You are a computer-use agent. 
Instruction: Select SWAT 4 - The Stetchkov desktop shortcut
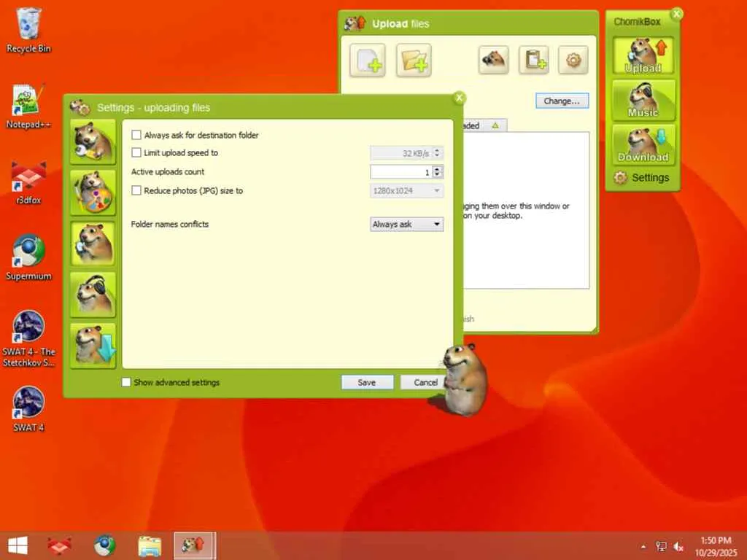coord(28,338)
